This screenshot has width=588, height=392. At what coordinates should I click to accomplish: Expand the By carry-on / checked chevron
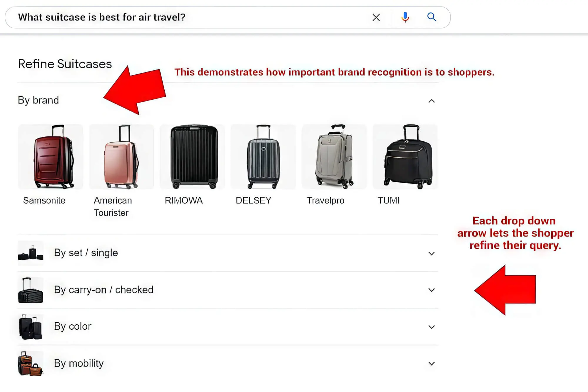tap(431, 290)
